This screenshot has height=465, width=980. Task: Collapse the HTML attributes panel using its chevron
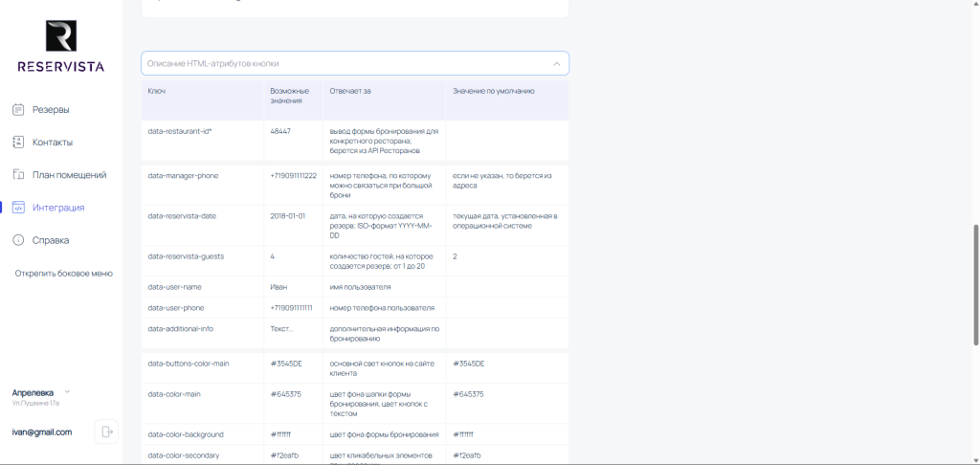(556, 63)
